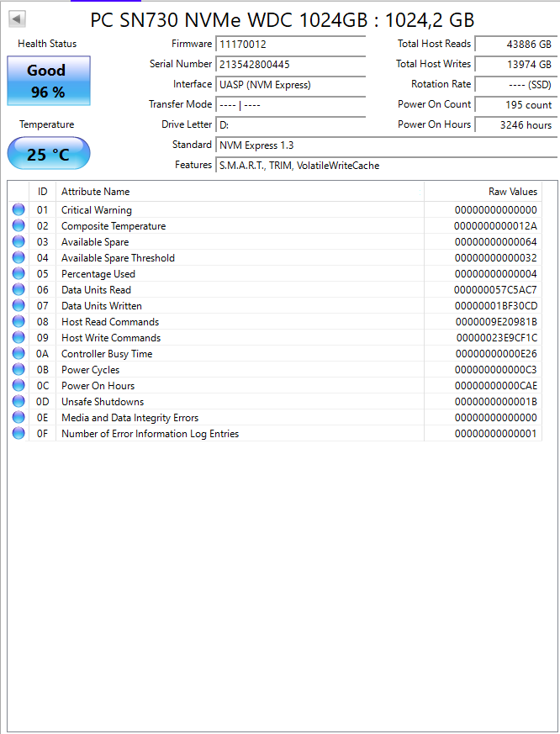
Task: Click the status orb for Data Units Written
Action: pyautogui.click(x=18, y=305)
